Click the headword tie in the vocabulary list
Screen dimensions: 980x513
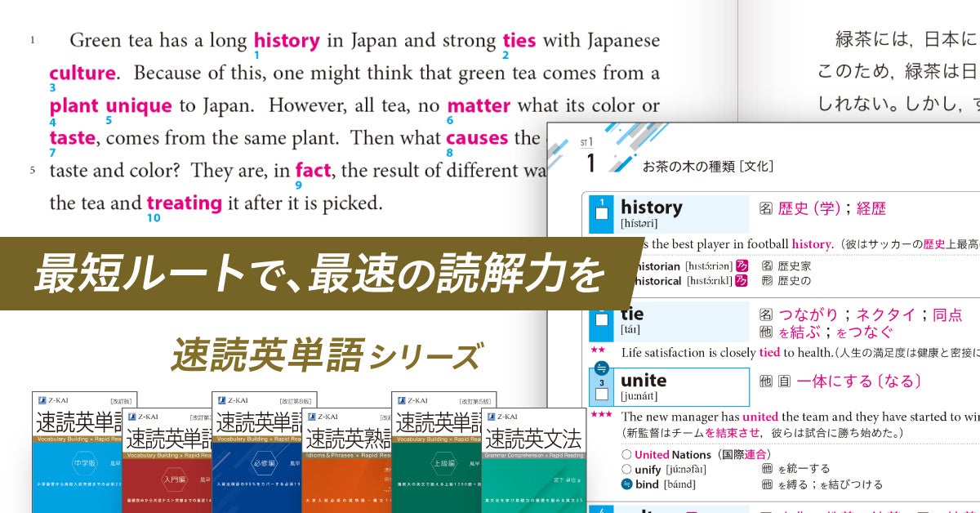[x=632, y=314]
